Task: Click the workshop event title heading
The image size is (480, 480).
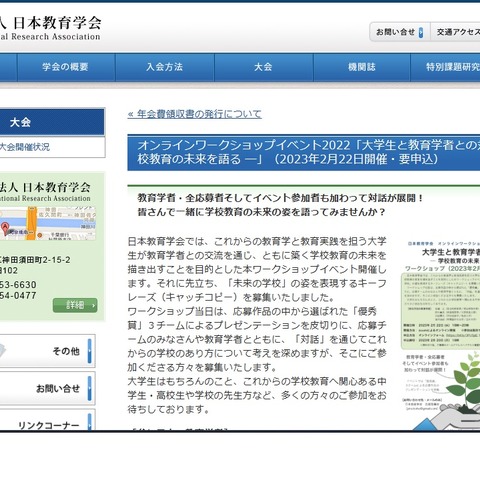Action: [304, 152]
